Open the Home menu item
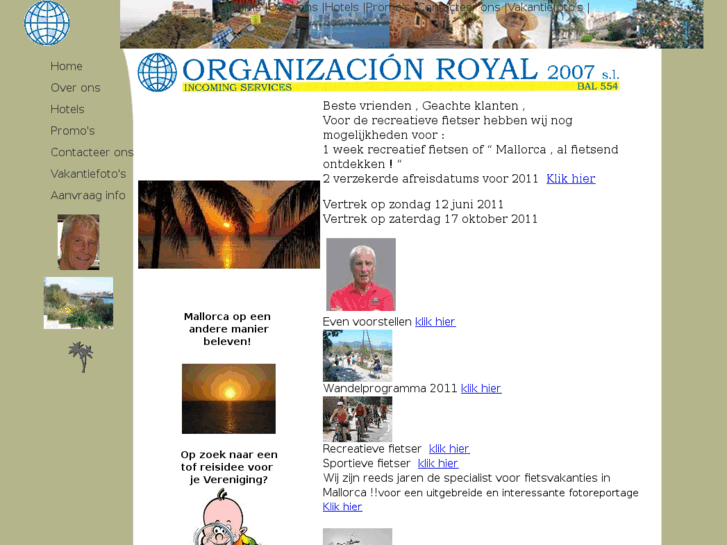This screenshot has height=545, width=727. click(x=66, y=66)
